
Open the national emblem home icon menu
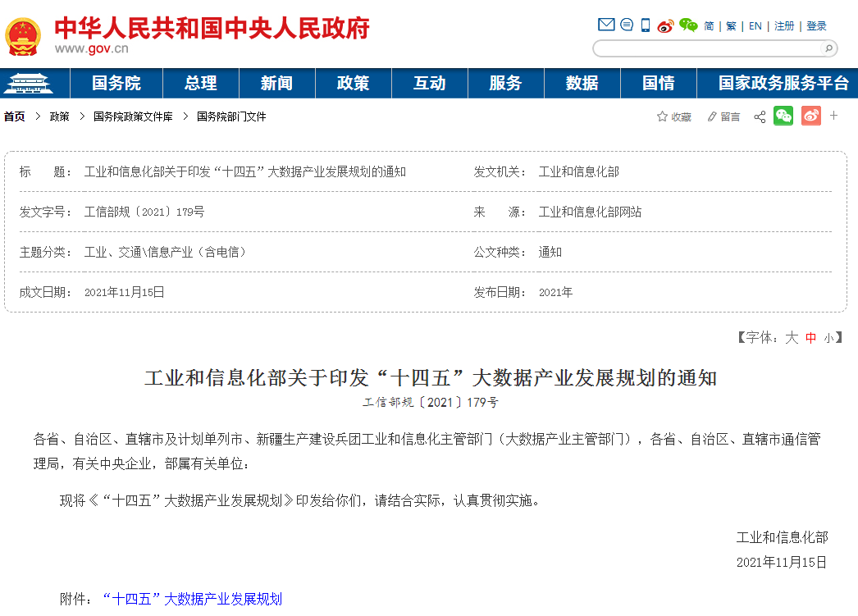[30, 83]
